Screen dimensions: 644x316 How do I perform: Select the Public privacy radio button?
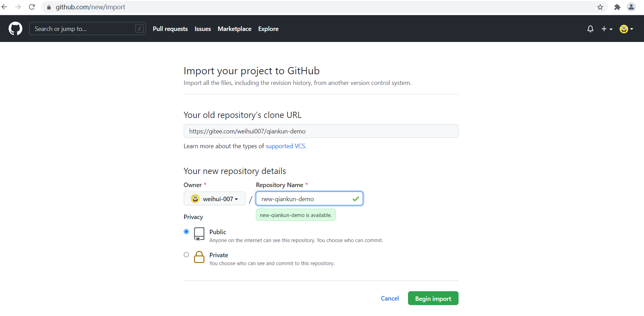click(x=186, y=231)
